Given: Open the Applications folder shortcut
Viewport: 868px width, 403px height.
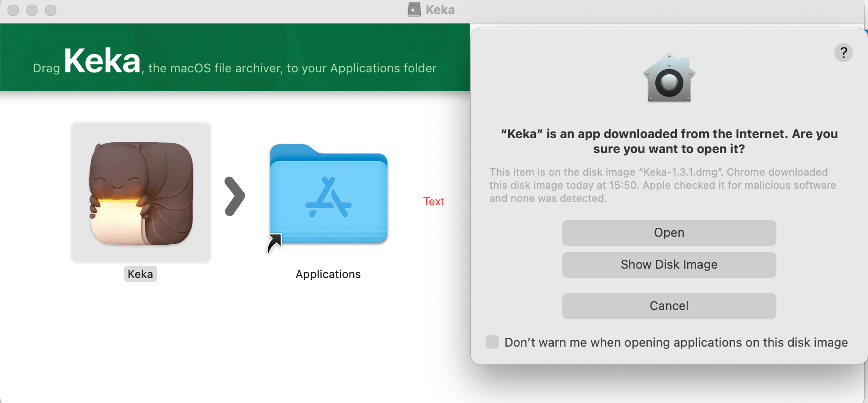Looking at the screenshot, I should (x=328, y=194).
